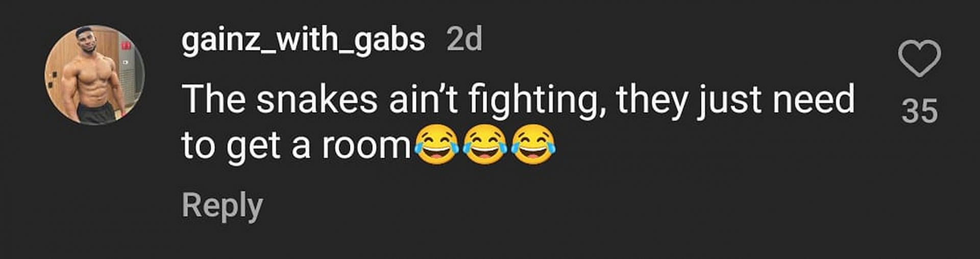Click the last laughing-crying emoji
980x259 pixels.
(533, 145)
